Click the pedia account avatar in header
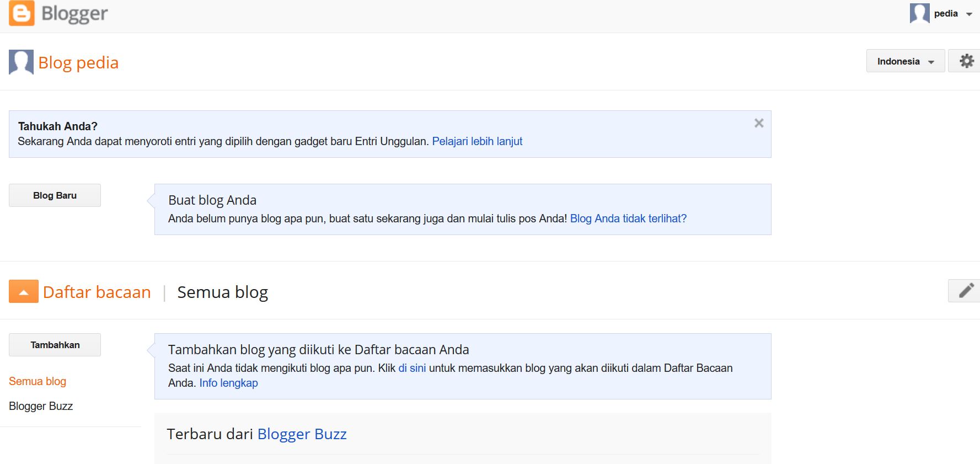The height and width of the screenshot is (464, 980). click(x=919, y=13)
